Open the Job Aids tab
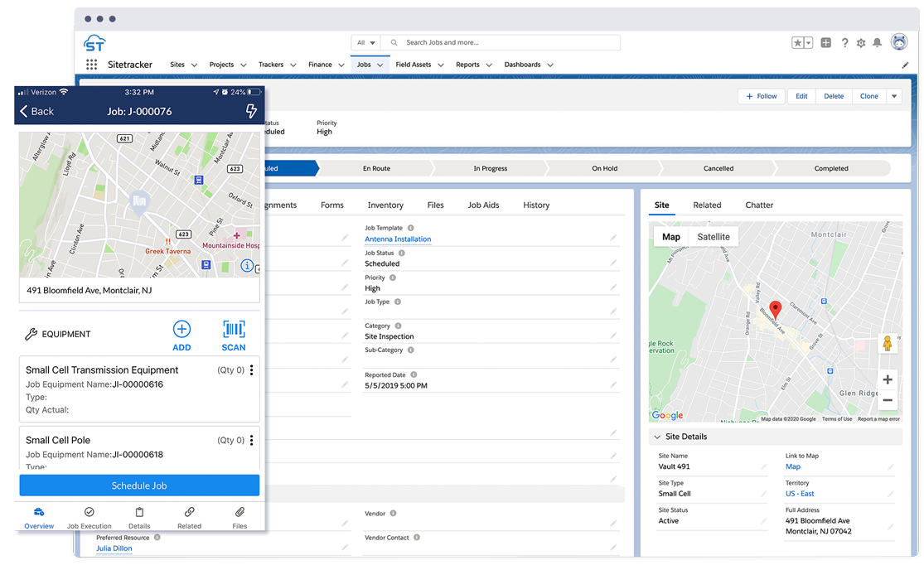924x565 pixels. pyautogui.click(x=483, y=205)
